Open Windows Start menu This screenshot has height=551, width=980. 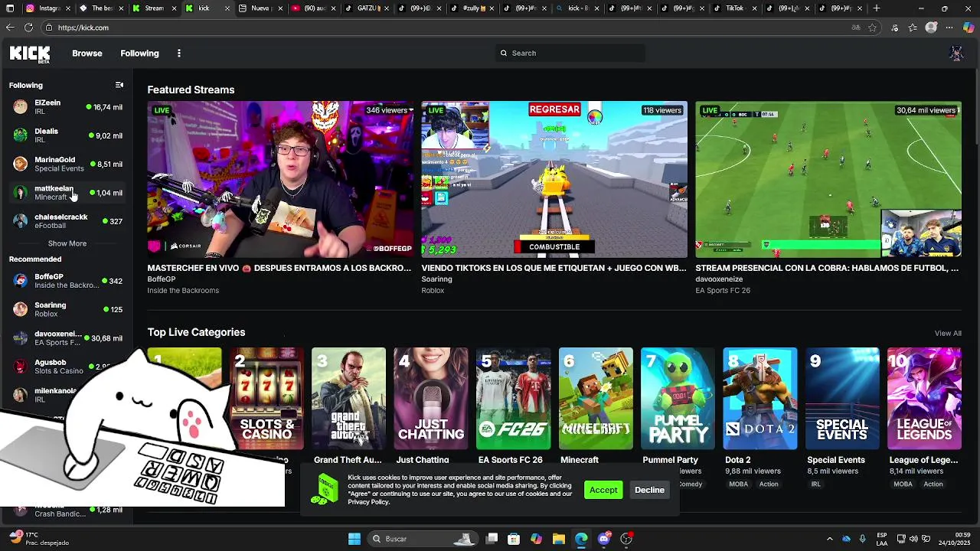354,539
